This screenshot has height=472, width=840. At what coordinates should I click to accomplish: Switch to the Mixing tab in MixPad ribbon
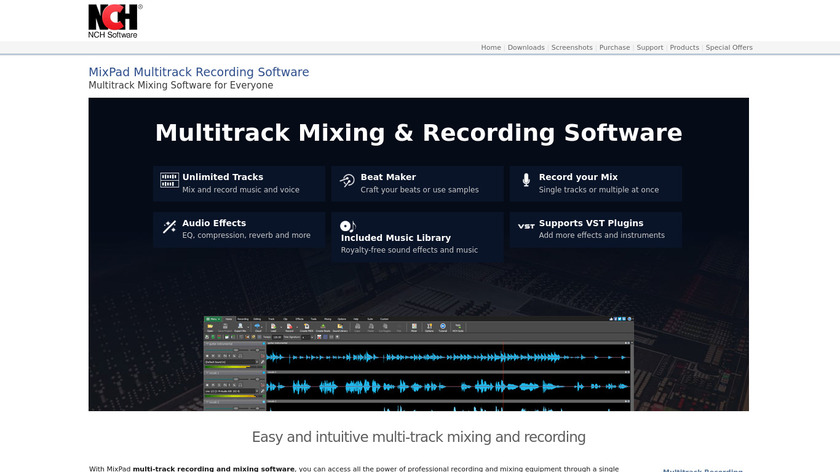point(327,319)
